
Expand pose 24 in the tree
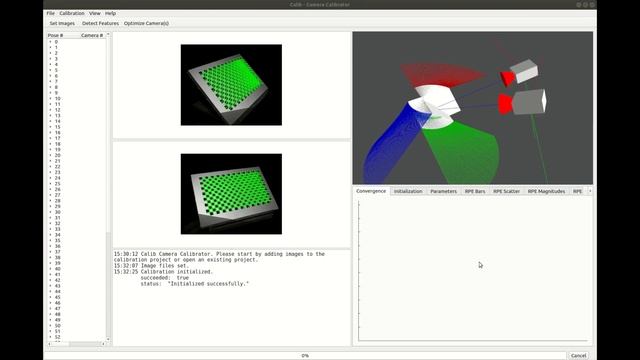pos(50,178)
